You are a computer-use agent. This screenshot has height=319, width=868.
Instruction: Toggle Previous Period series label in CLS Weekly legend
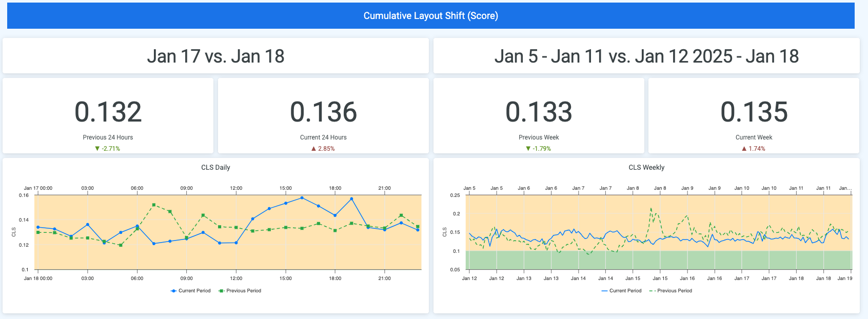(675, 291)
